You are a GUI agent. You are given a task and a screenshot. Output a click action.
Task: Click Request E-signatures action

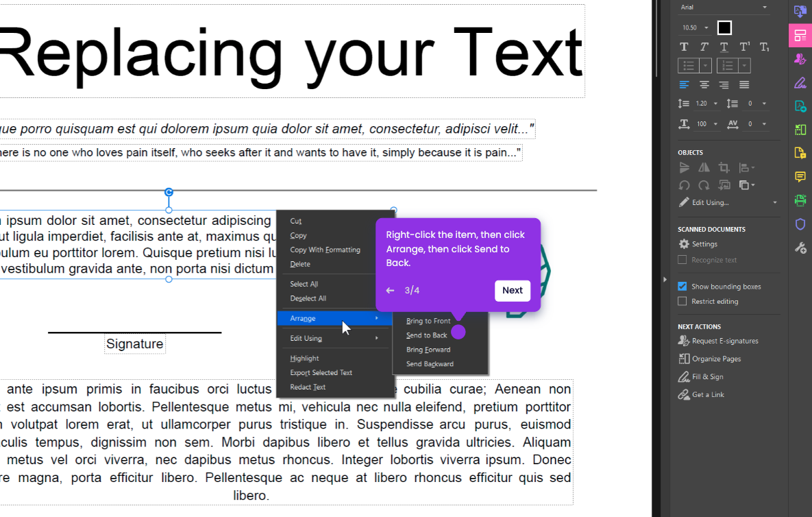(718, 341)
